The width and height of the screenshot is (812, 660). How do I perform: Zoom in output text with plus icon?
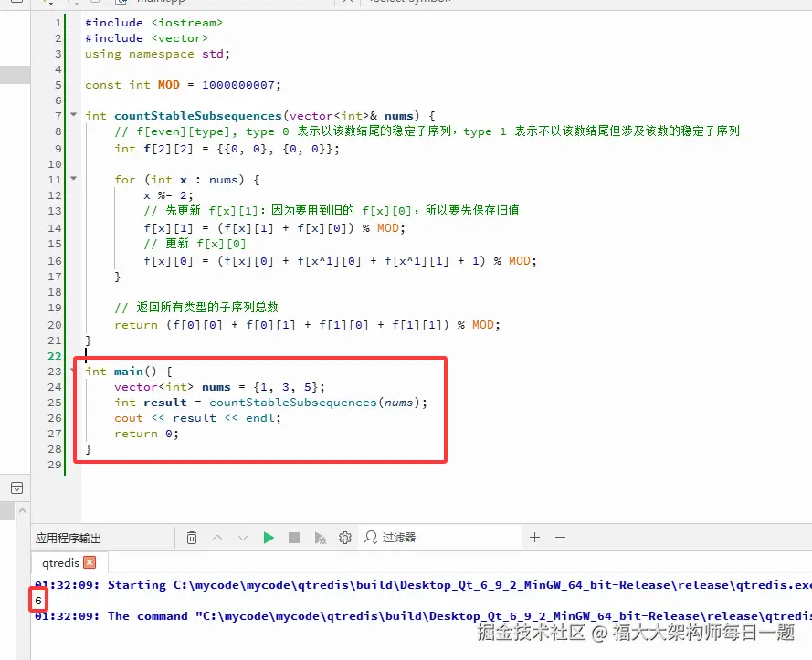(x=535, y=538)
